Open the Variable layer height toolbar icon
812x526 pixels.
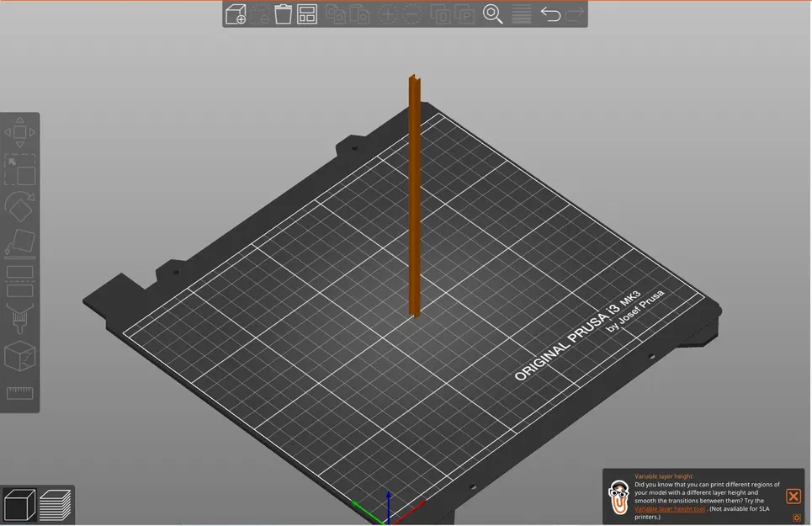click(522, 14)
